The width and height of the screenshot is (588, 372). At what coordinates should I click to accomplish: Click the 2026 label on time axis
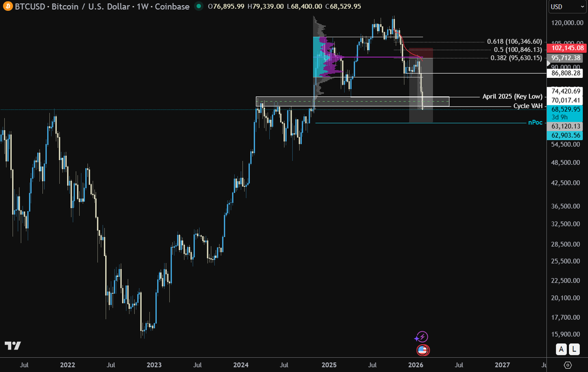pyautogui.click(x=416, y=365)
